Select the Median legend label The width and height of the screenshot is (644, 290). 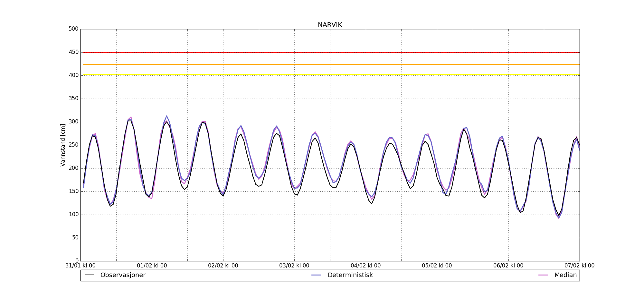tap(565, 275)
